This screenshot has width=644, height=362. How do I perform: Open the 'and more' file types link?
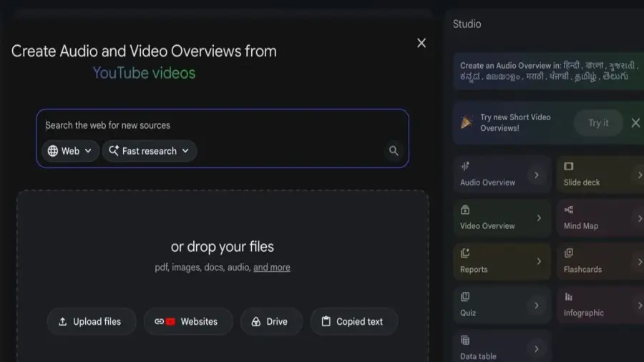(271, 268)
